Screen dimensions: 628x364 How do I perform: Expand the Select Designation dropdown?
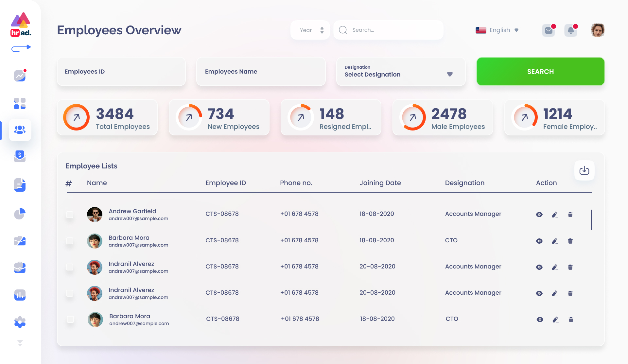point(450,74)
